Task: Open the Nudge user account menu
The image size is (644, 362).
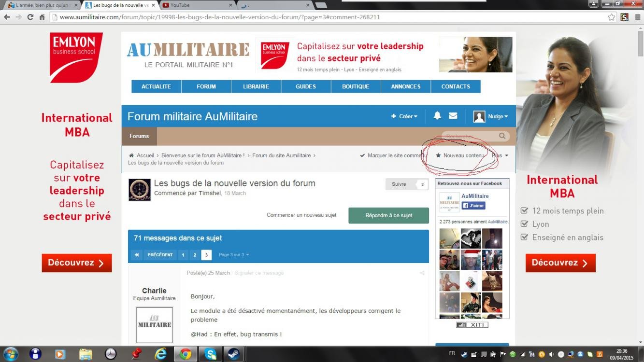Action: (x=491, y=116)
